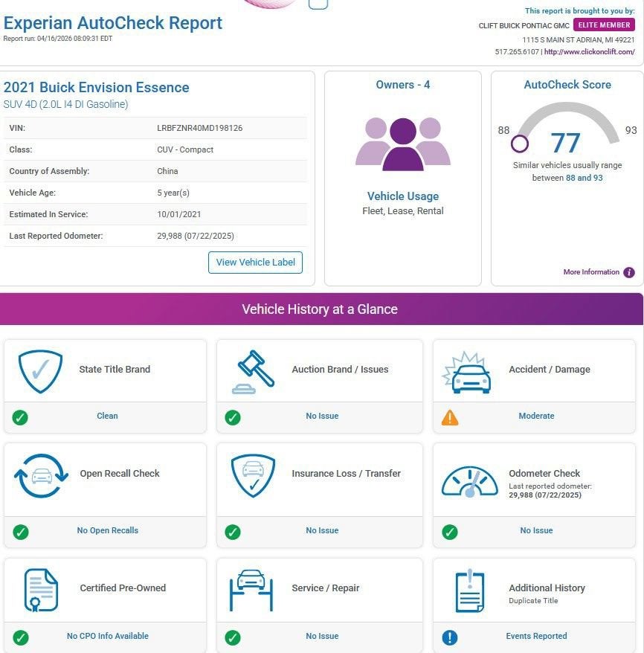
Task: Open the No Open Recalls link
Action: (x=107, y=531)
